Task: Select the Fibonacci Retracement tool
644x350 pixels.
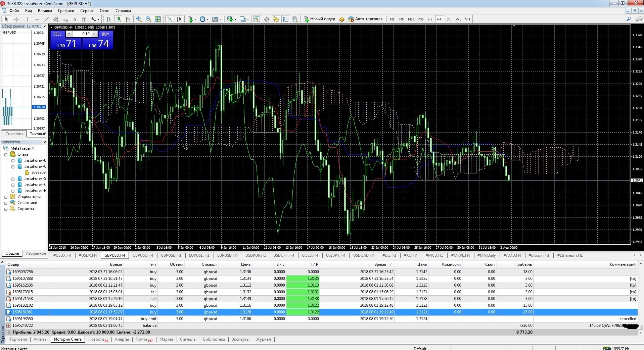Action: tap(65, 19)
